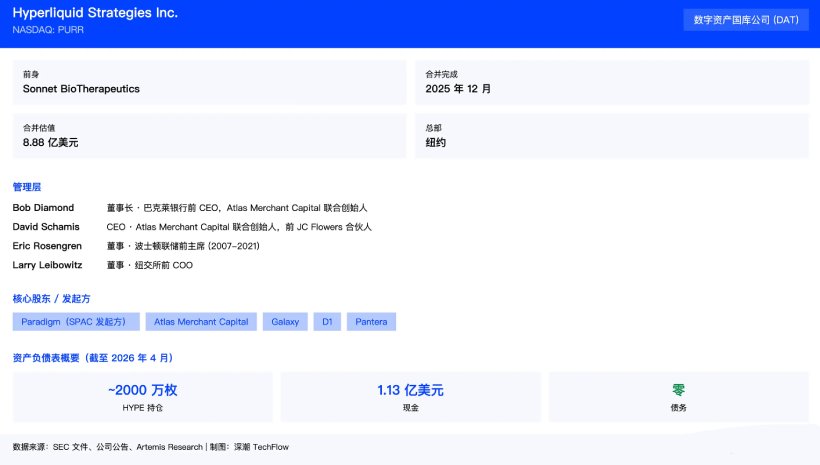Click the 数字资产国库公司 (DAT) badge

pos(746,20)
